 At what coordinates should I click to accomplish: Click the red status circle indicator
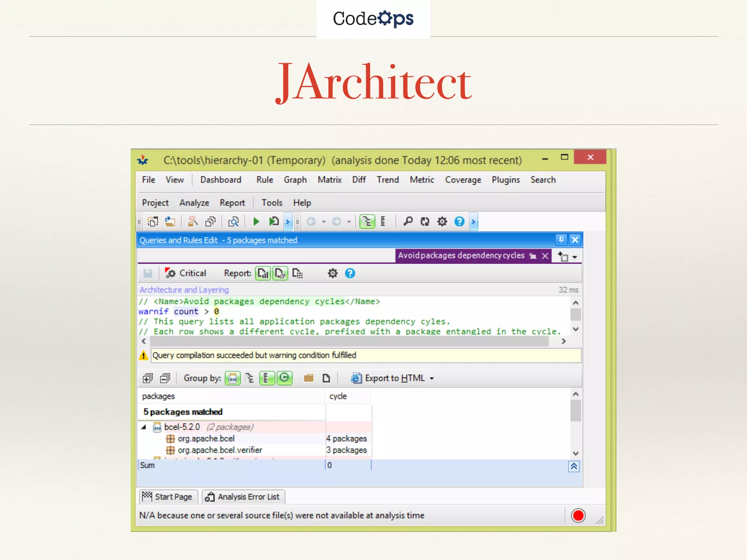coord(578,515)
